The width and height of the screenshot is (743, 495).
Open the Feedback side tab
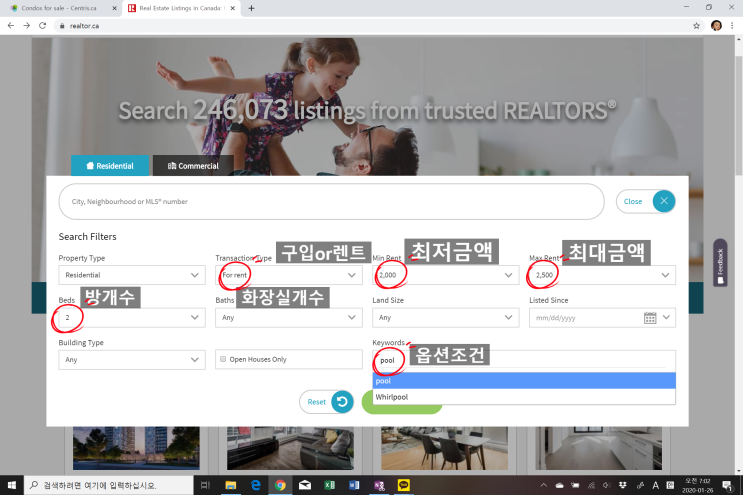click(720, 262)
